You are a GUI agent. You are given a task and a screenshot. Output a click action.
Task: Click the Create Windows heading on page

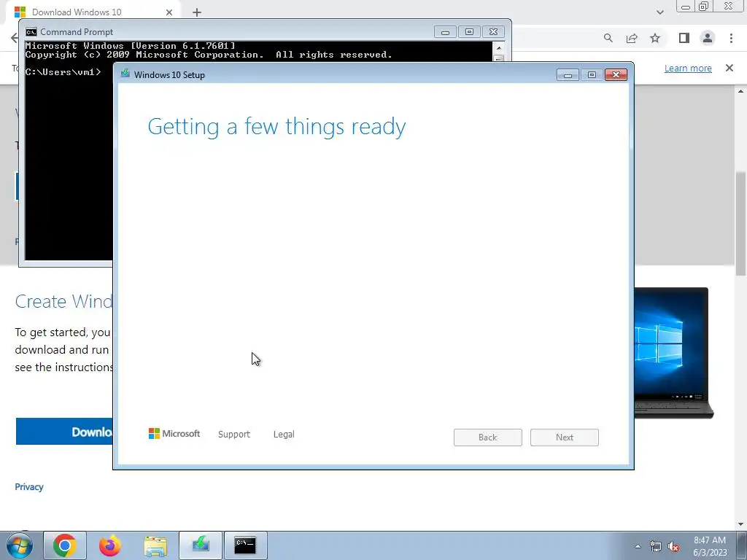pos(64,301)
